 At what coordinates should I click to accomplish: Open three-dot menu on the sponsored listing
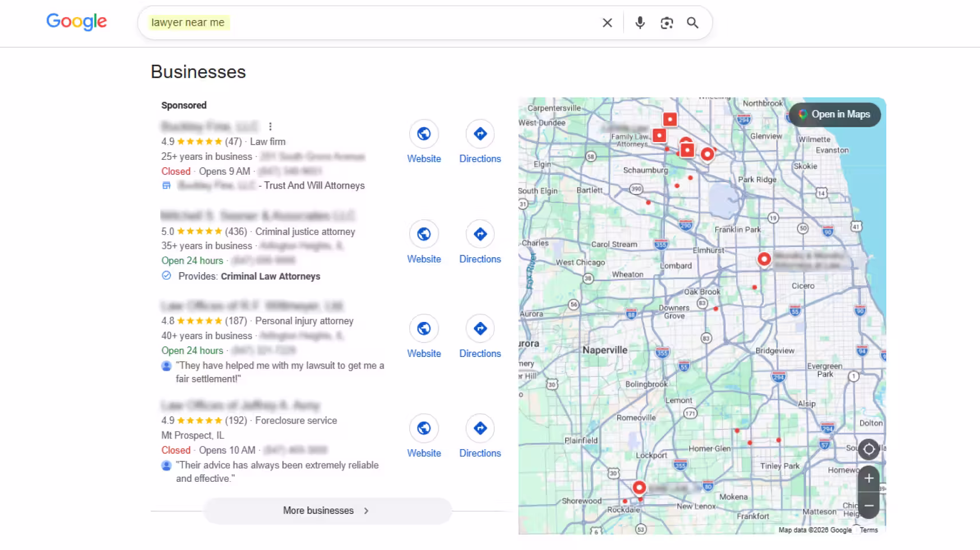(x=270, y=127)
